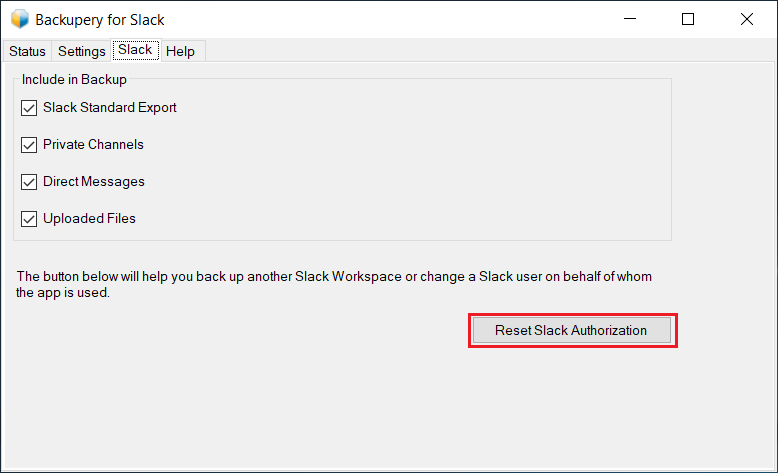Click the Backupery app icon in title bar

click(x=20, y=19)
